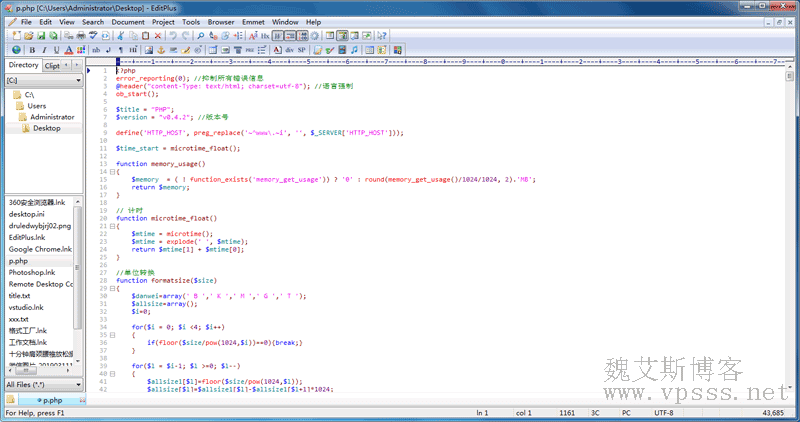Viewport: 800px width, 422px height.
Task: Click the Find magnifier icon
Action: pos(201,35)
